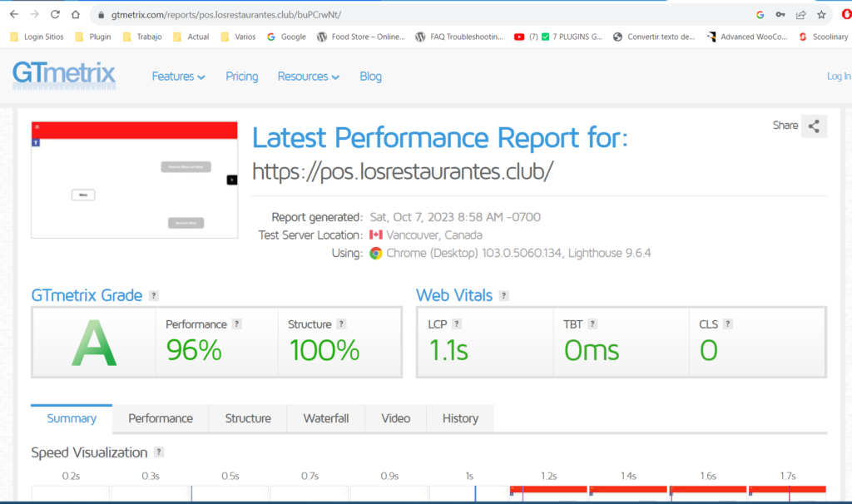Open the Performance tab
This screenshot has height=504, width=852.
tap(161, 418)
